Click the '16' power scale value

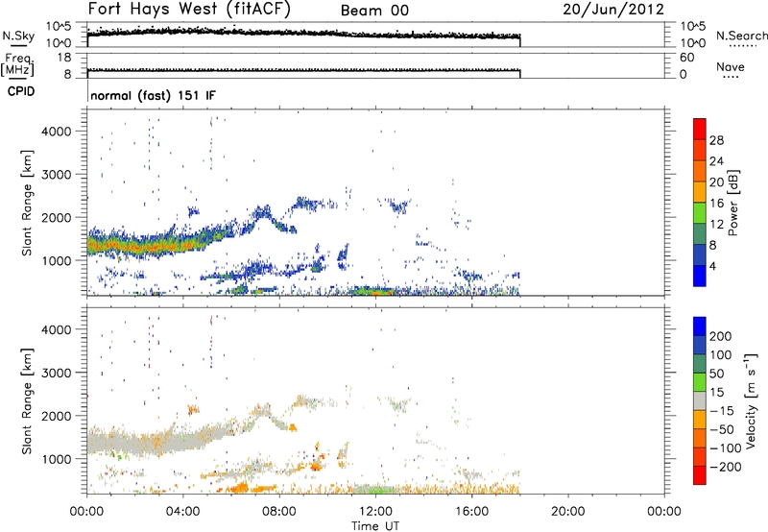point(716,204)
